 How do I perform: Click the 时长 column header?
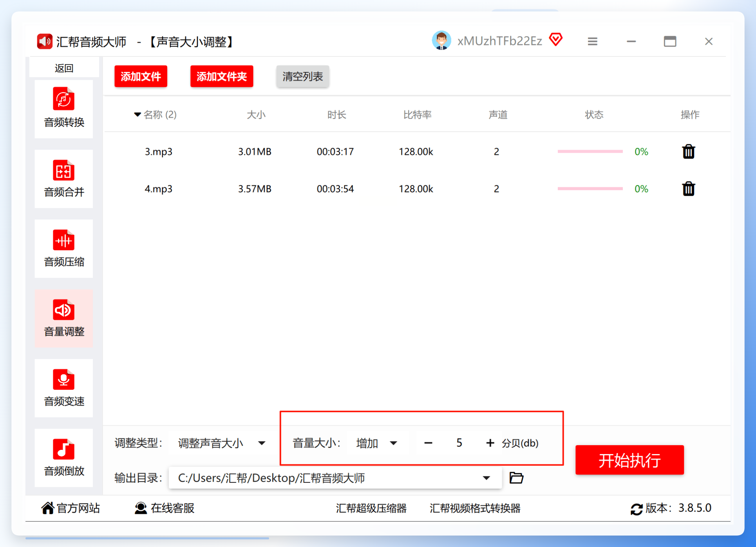pyautogui.click(x=336, y=114)
